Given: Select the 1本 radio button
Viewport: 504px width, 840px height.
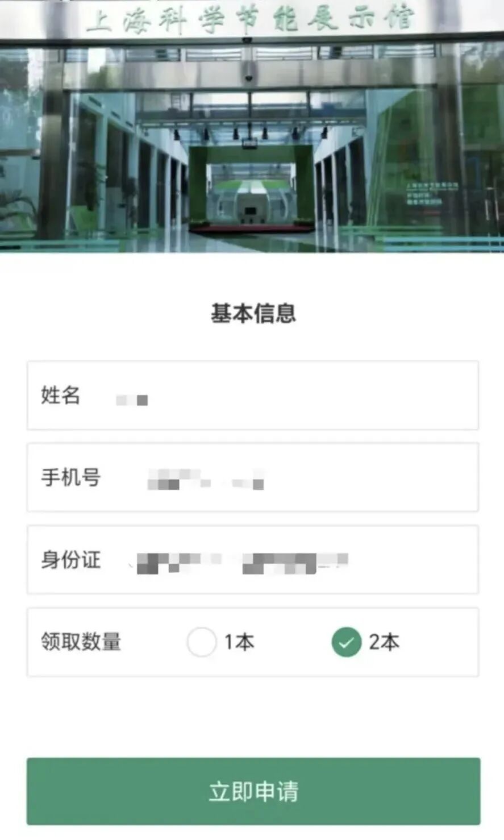Looking at the screenshot, I should (202, 642).
